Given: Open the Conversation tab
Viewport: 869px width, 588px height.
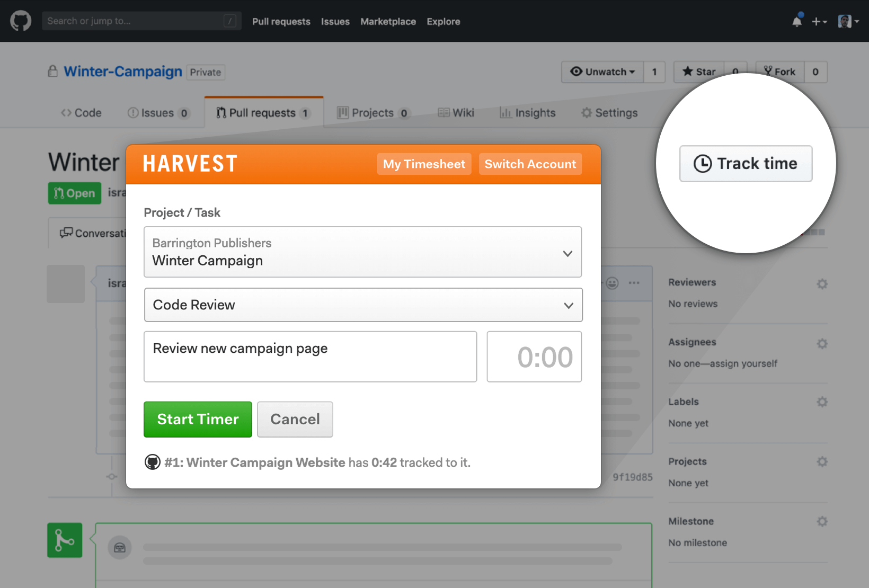Looking at the screenshot, I should 93,233.
